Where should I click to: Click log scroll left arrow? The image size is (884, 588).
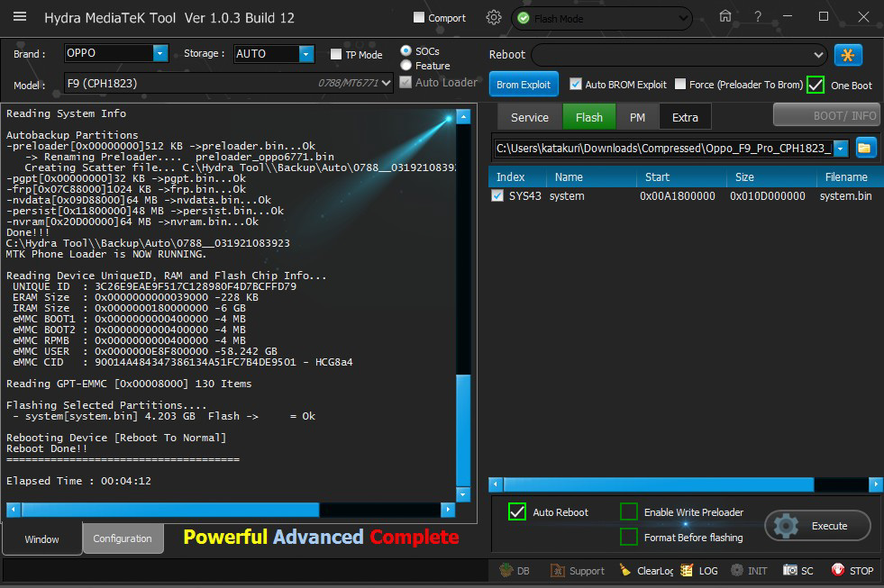(14, 510)
